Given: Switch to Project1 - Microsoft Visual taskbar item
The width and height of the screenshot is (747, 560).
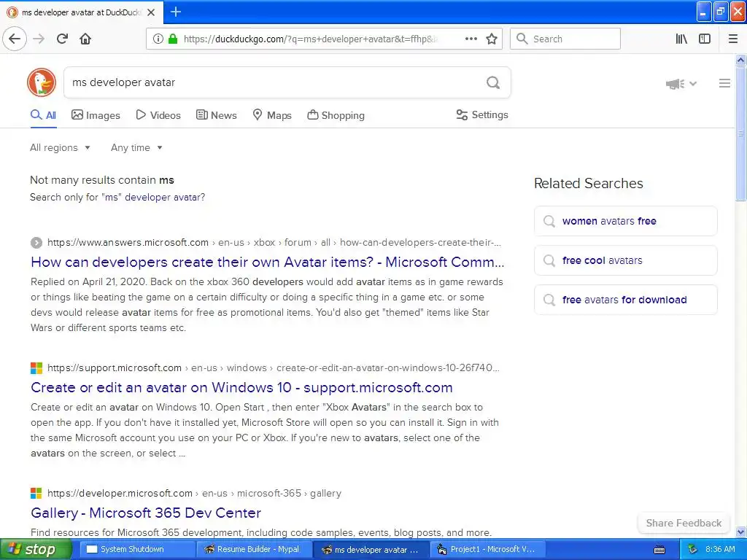Looking at the screenshot, I should (x=487, y=550).
